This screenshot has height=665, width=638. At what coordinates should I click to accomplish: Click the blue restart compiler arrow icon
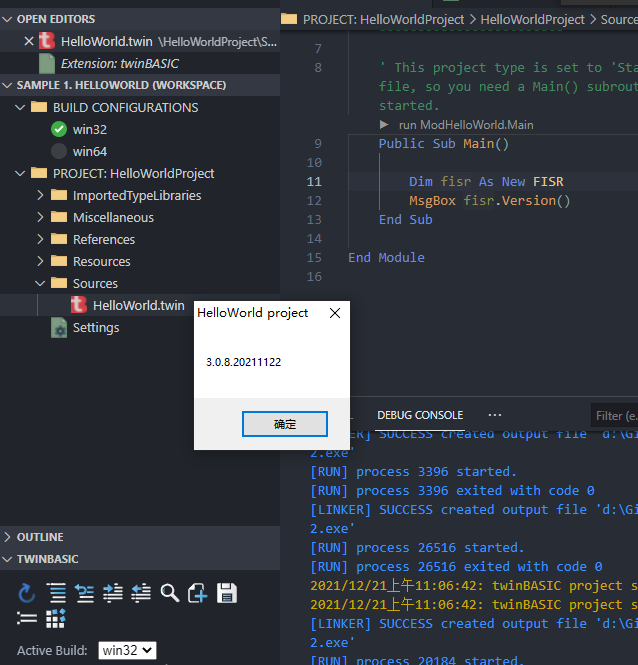(x=26, y=593)
